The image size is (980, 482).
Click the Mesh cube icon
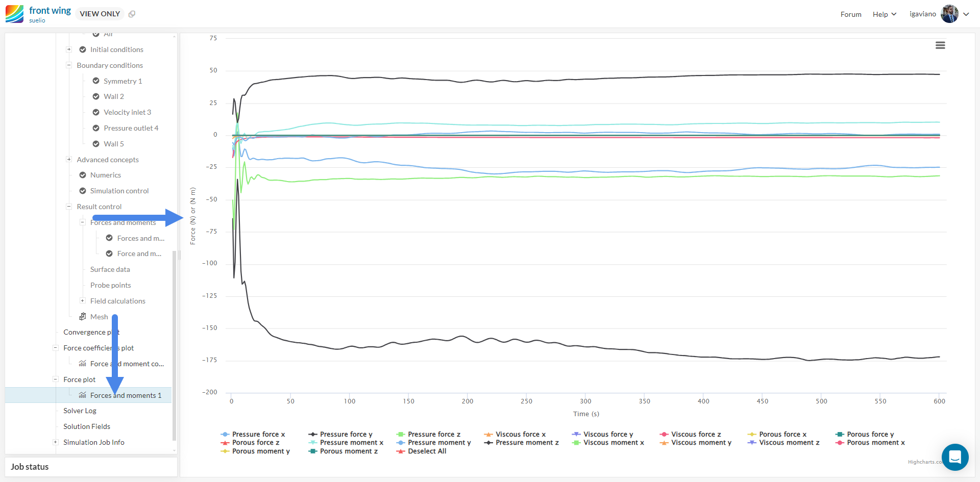point(83,317)
